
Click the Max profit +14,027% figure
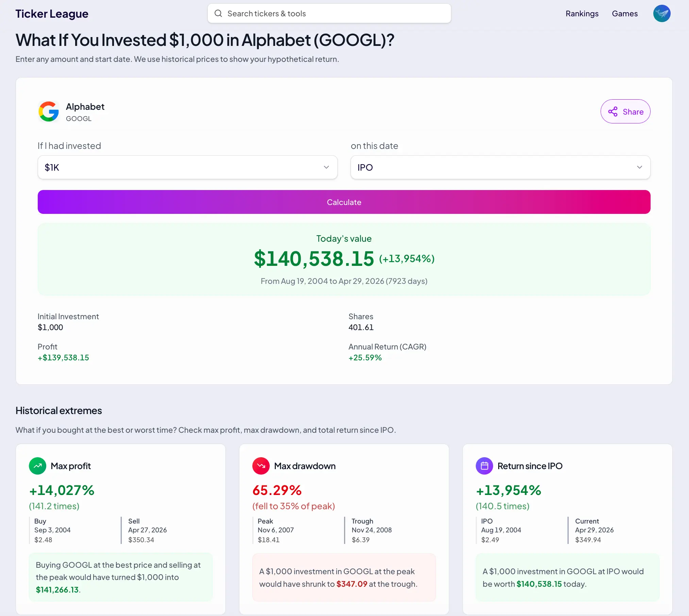[62, 490]
